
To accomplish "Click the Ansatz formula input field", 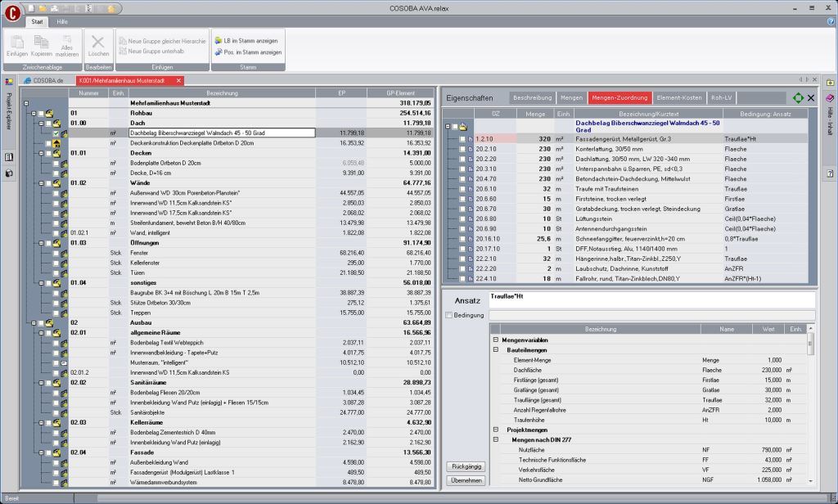I will [651, 299].
